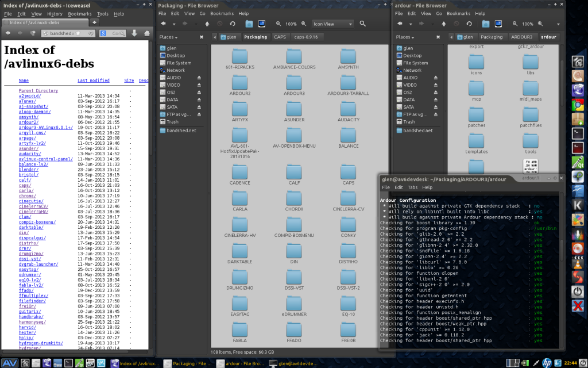588x368 pixels.
Task: Open the History menu in Iceweasel
Action: pyautogui.click(x=55, y=14)
